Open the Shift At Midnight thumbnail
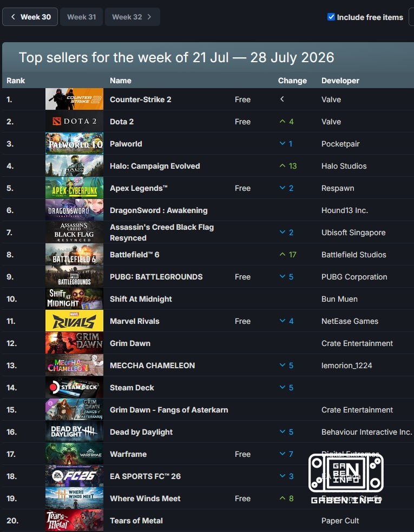The height and width of the screenshot is (532, 414). (74, 298)
